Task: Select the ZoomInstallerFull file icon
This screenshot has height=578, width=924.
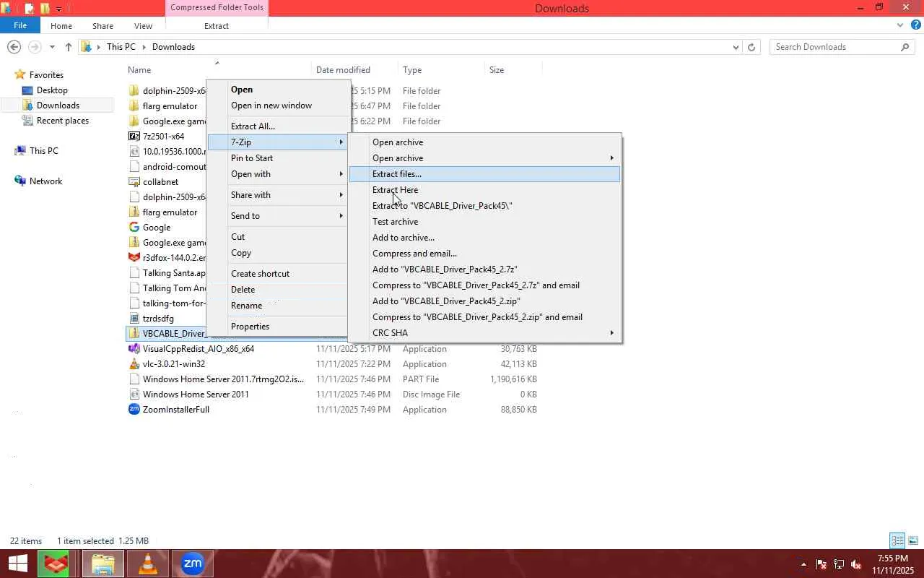Action: 134,409
